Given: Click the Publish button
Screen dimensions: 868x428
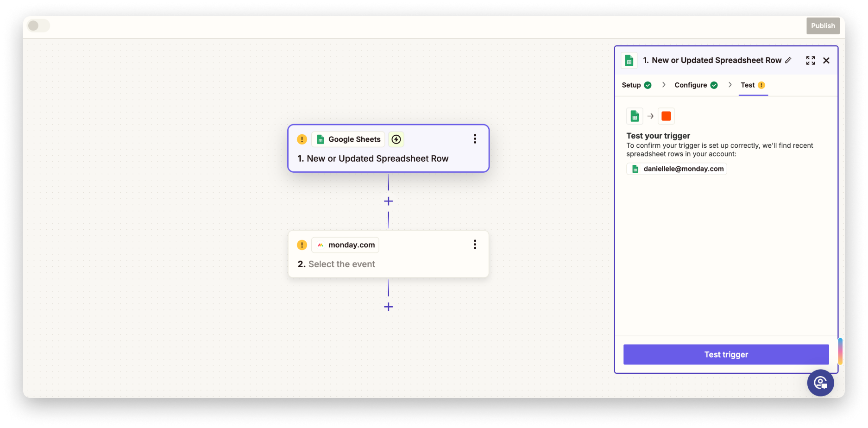Looking at the screenshot, I should click(x=823, y=26).
